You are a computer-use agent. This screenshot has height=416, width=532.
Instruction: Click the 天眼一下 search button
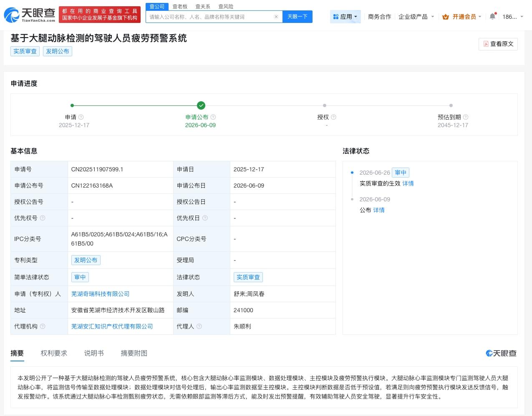297,17
